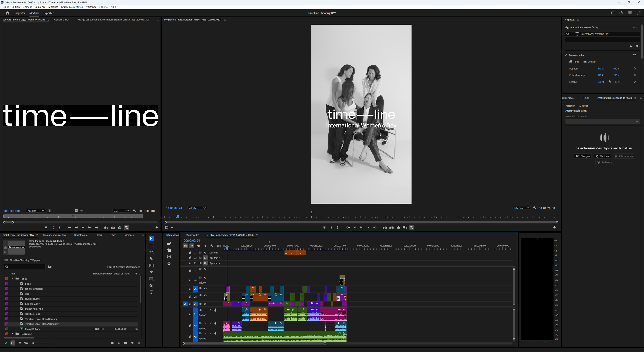
Task: Open the Séquence 02 timeline tab
Action: click(x=192, y=235)
